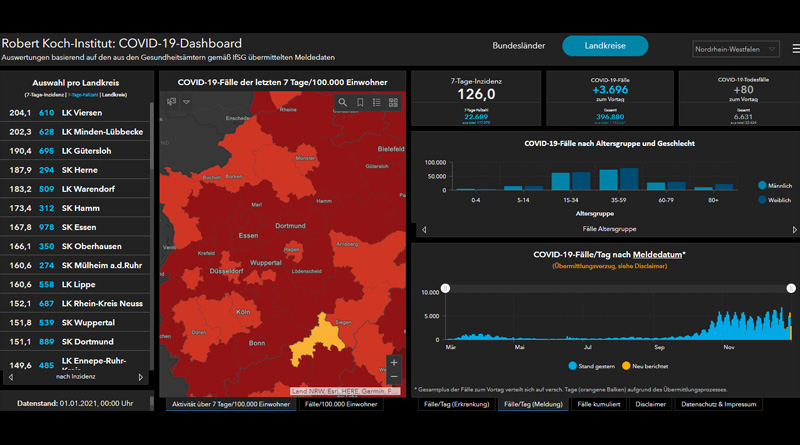Screen dimensions: 800x445
Task: Click the Bielefeld label on the map
Action: (391, 149)
